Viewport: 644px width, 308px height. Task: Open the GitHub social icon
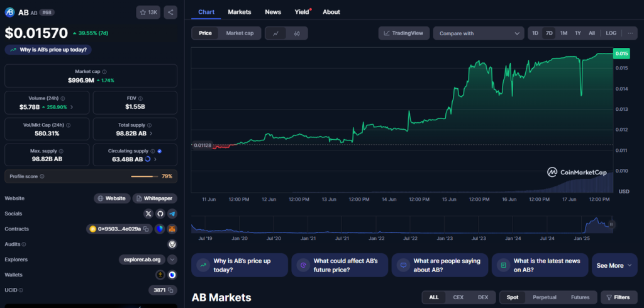[160, 214]
